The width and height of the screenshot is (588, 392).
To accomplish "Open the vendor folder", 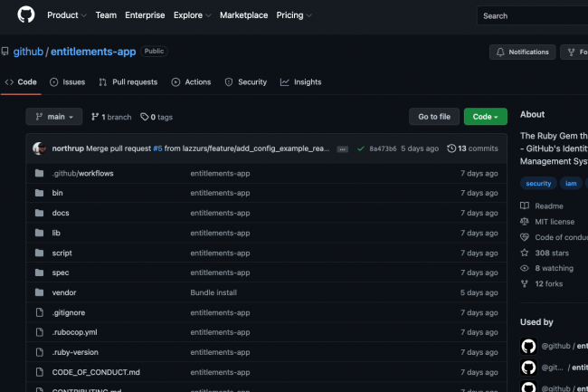I will click(x=64, y=292).
